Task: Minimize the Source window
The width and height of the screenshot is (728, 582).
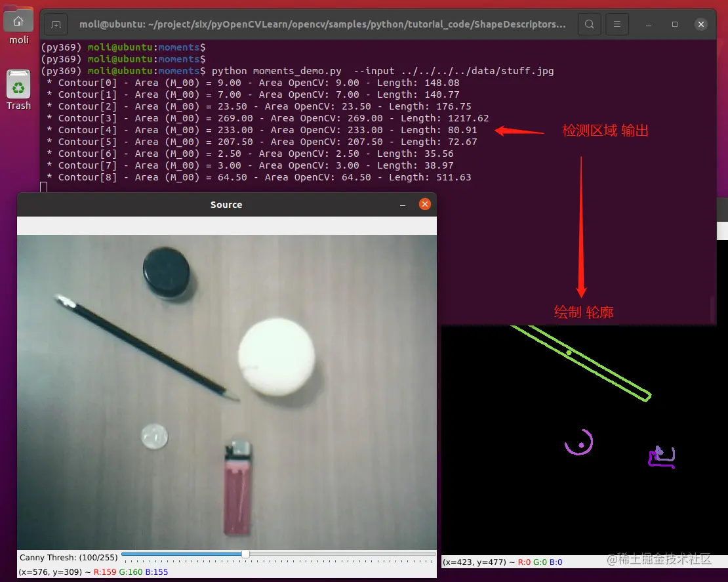Action: pyautogui.click(x=403, y=205)
